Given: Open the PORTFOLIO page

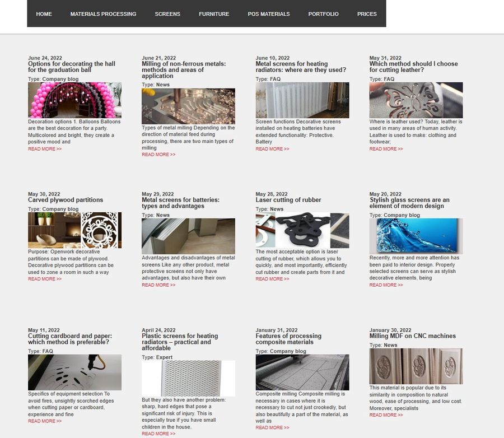Looking at the screenshot, I should 323,14.
